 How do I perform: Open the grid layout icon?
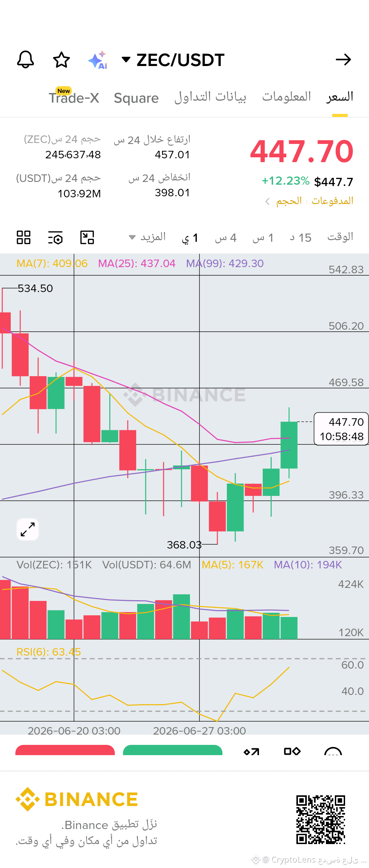[24, 237]
